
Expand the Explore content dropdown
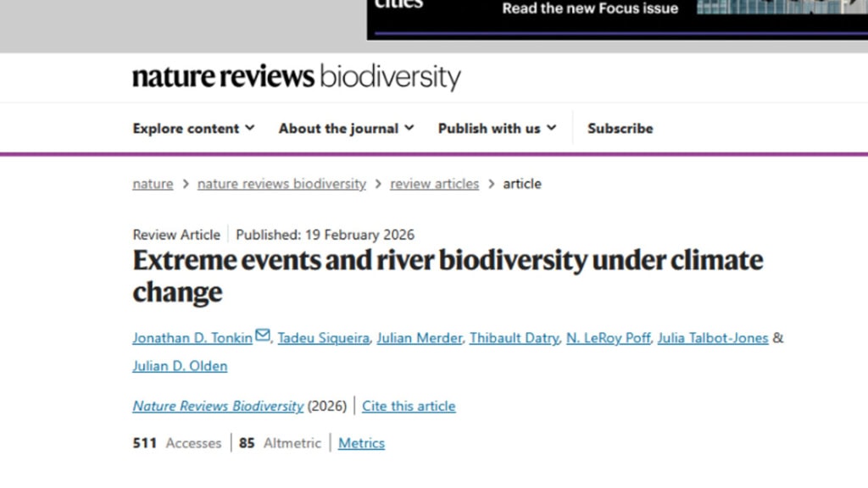pos(193,129)
